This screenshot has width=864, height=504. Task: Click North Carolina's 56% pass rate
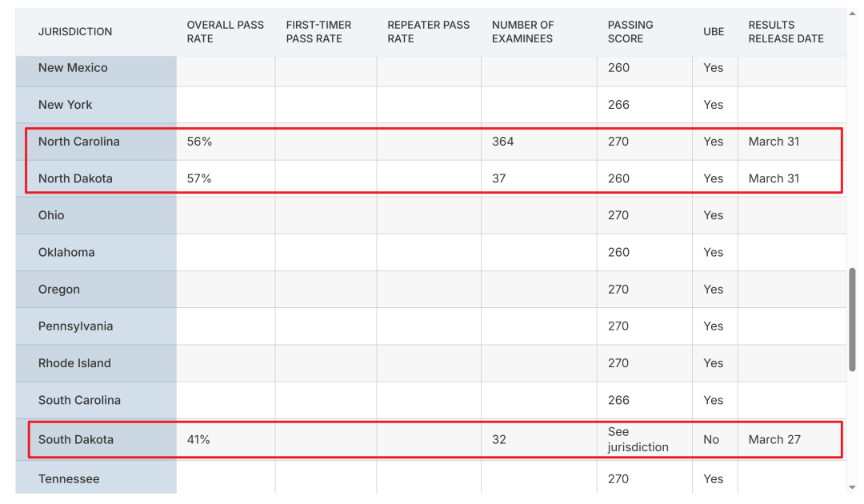[x=199, y=142]
